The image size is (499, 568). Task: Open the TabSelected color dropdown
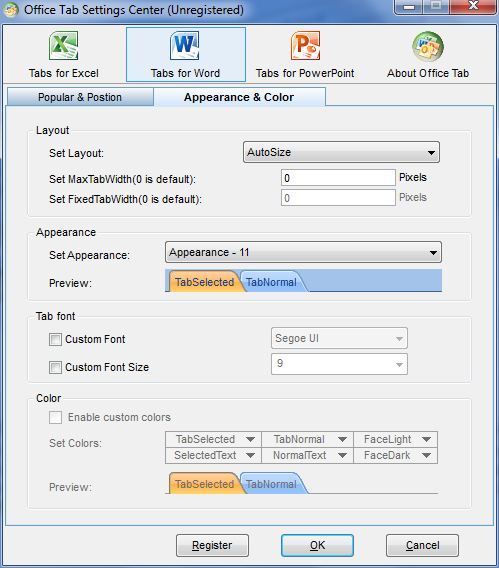click(213, 439)
